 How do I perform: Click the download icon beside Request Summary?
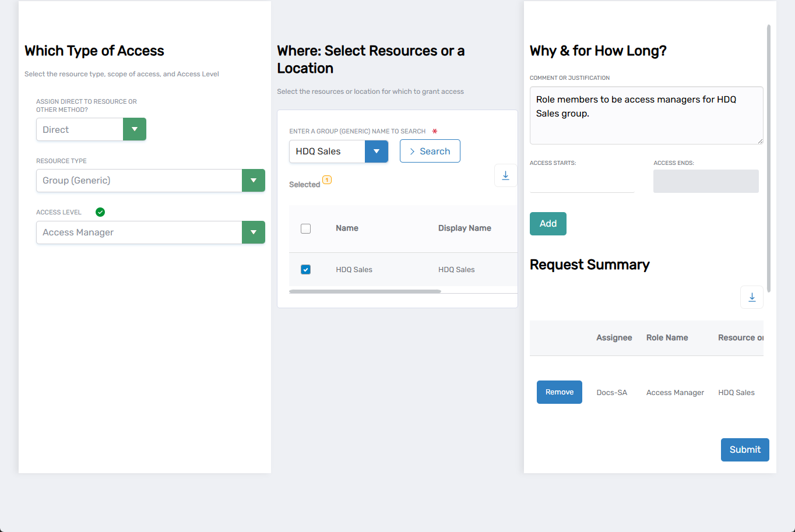click(751, 297)
